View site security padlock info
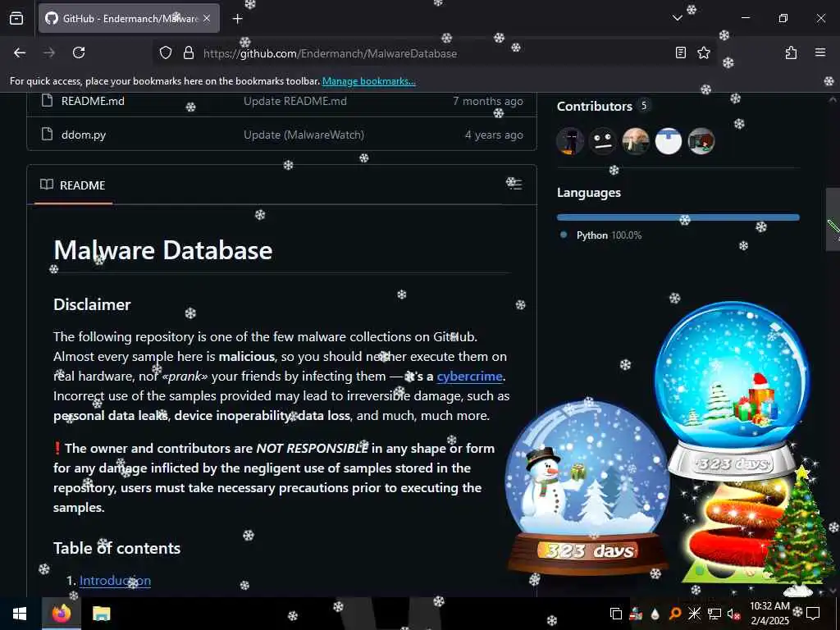The image size is (840, 630). click(x=189, y=52)
